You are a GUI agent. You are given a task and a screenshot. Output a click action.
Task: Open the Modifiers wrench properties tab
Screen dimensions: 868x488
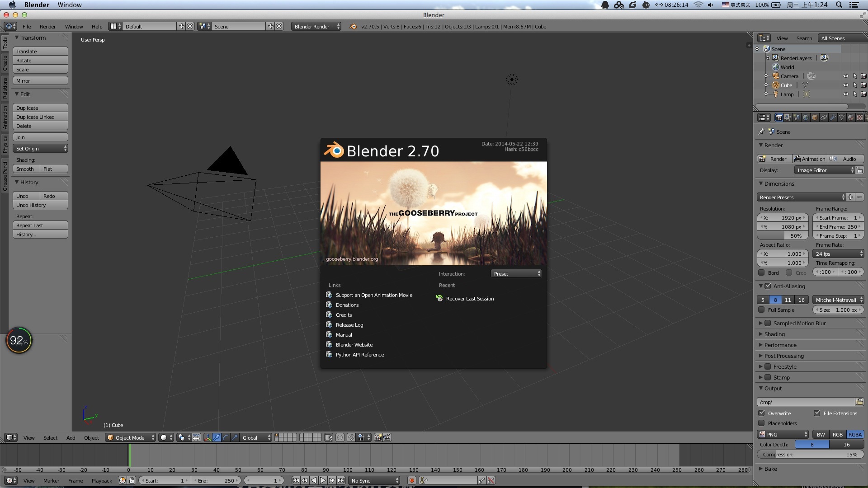click(833, 117)
